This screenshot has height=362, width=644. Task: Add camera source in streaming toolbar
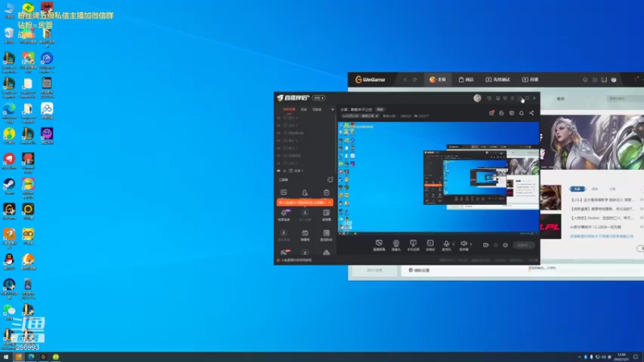(x=396, y=245)
